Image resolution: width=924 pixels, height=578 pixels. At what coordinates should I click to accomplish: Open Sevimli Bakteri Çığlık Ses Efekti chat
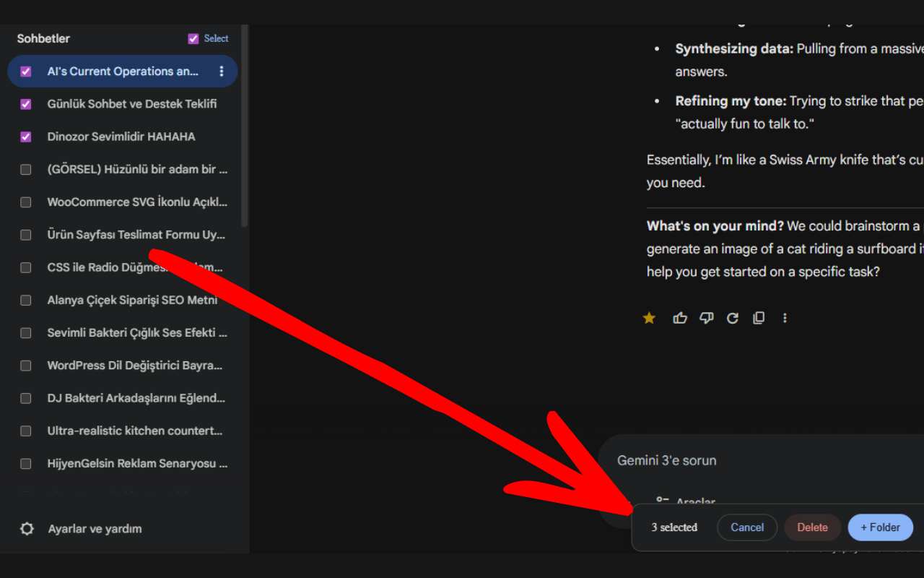click(137, 333)
